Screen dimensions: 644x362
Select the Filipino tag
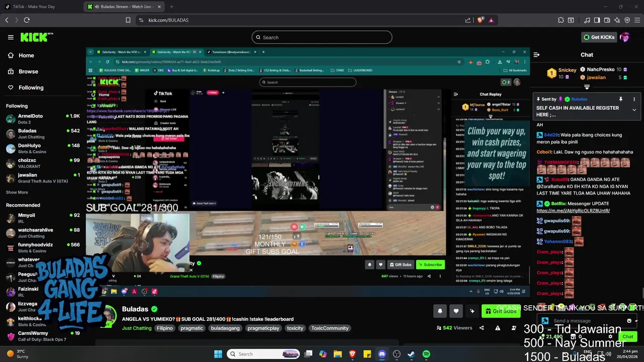(x=165, y=328)
